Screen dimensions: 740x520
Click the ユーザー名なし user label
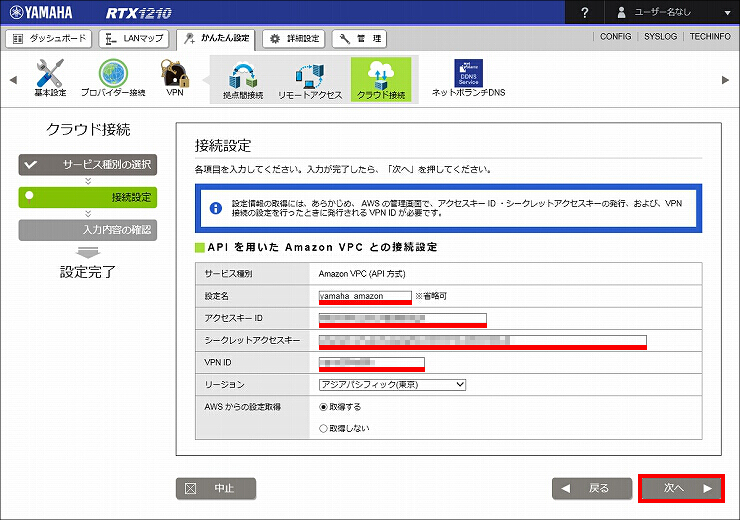[662, 13]
